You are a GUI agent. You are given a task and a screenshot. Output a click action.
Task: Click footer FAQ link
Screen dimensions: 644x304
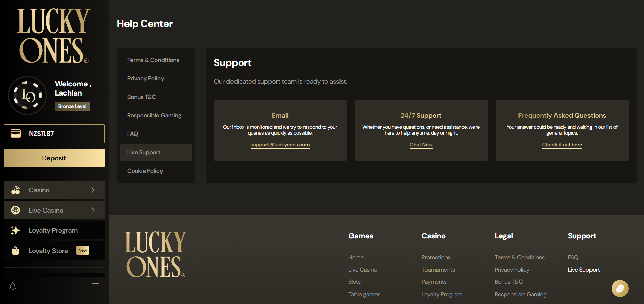click(573, 257)
